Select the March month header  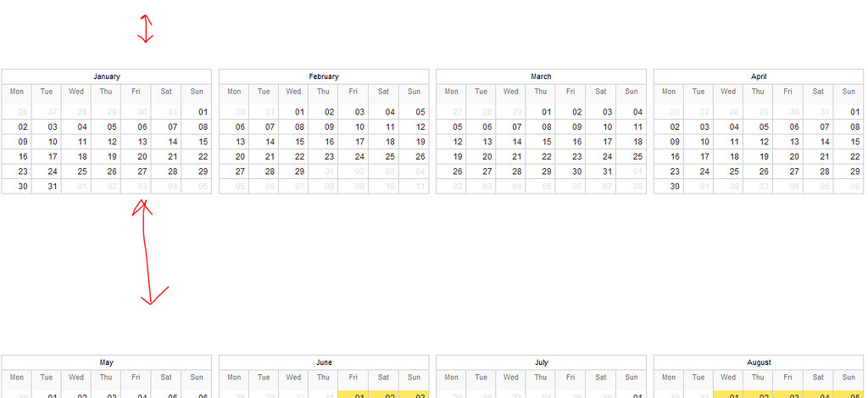pos(541,76)
